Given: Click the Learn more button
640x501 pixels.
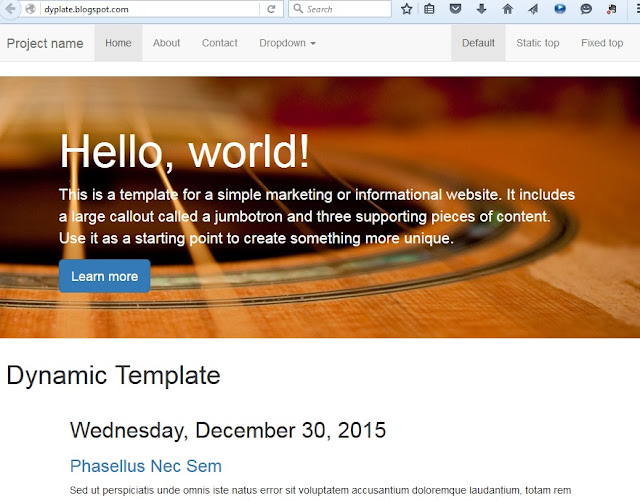Looking at the screenshot, I should pos(104,276).
